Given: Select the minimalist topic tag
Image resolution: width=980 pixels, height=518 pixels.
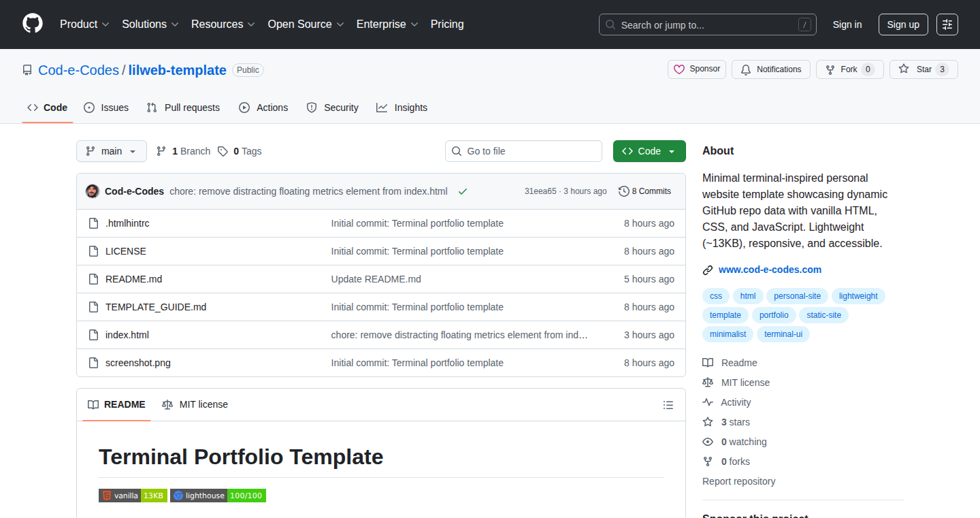Looking at the screenshot, I should coord(728,334).
